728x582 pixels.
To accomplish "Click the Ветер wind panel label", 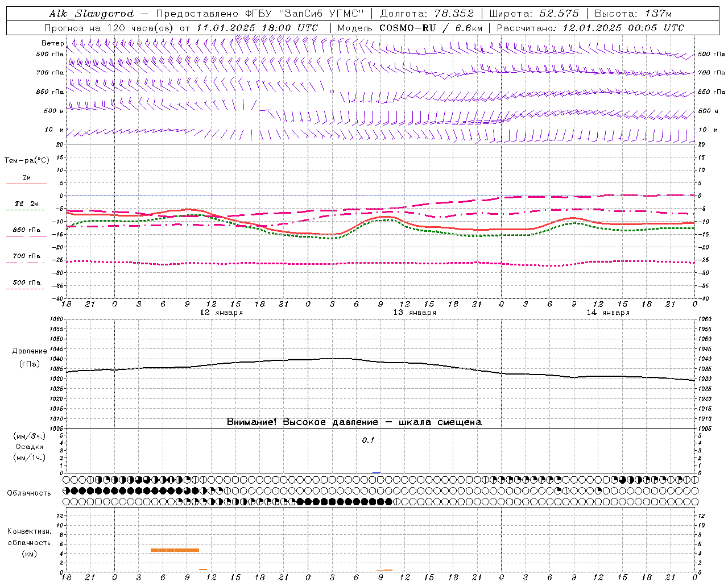I will click(x=52, y=43).
